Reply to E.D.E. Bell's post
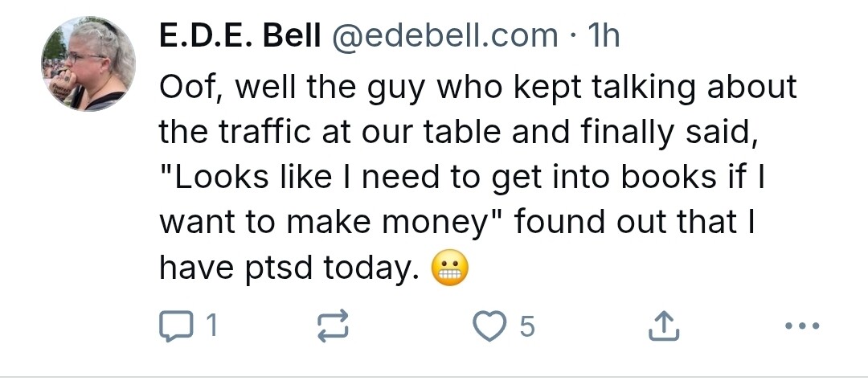 [176, 326]
